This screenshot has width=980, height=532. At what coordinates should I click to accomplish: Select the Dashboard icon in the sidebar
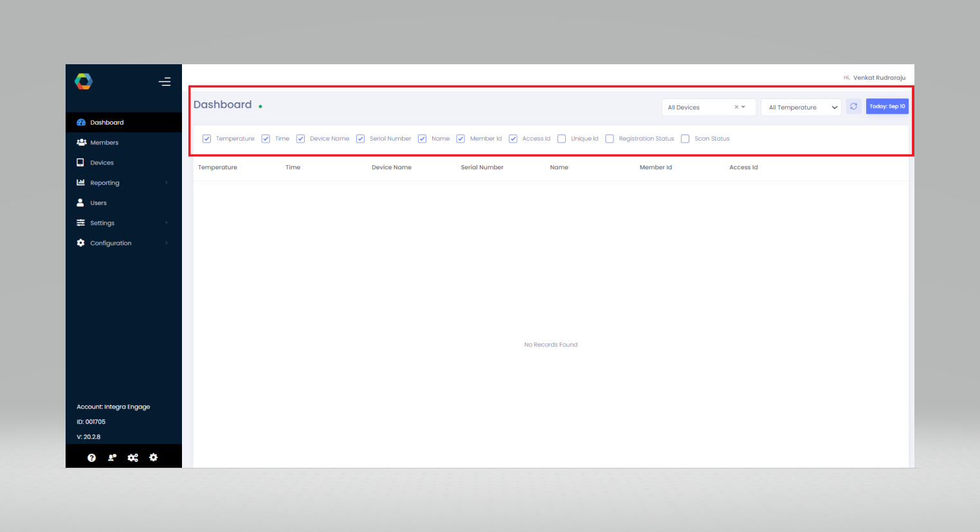[80, 122]
